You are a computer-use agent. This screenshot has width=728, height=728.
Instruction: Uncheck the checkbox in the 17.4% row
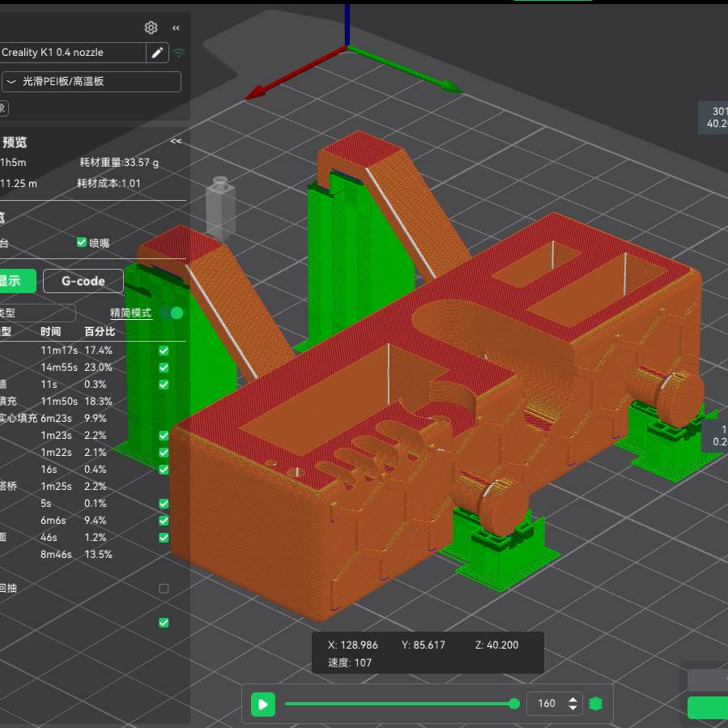[164, 351]
